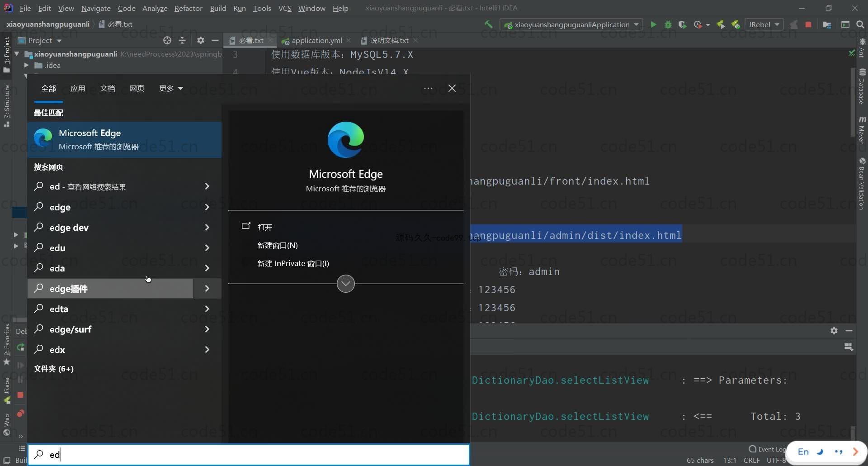Open the Structure tool window tab
Screen dimensions: 868x466
7,106
